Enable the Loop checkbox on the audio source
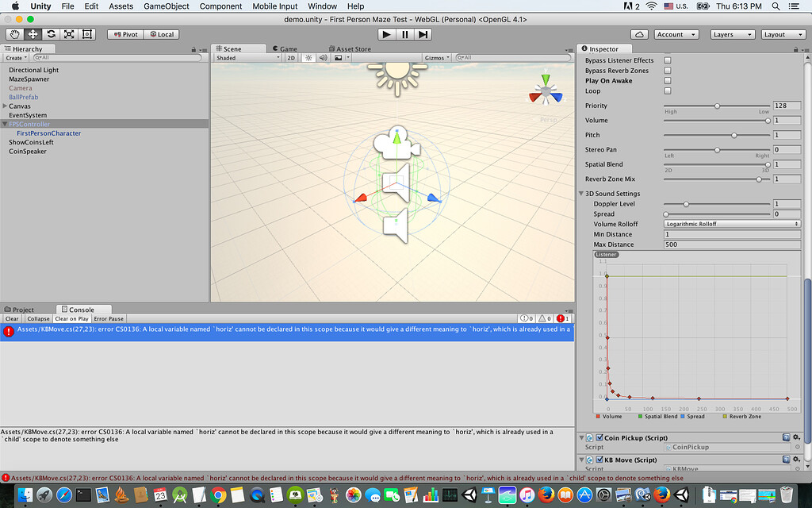The width and height of the screenshot is (812, 508). click(x=666, y=90)
